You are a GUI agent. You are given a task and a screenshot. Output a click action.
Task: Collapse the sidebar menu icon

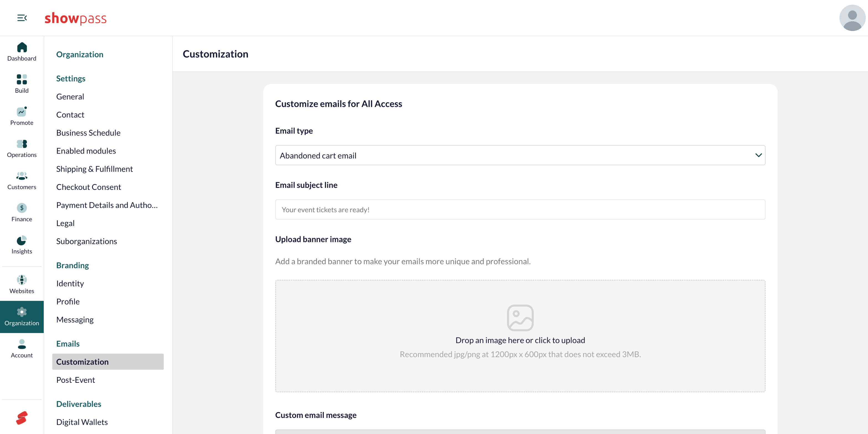coord(22,18)
